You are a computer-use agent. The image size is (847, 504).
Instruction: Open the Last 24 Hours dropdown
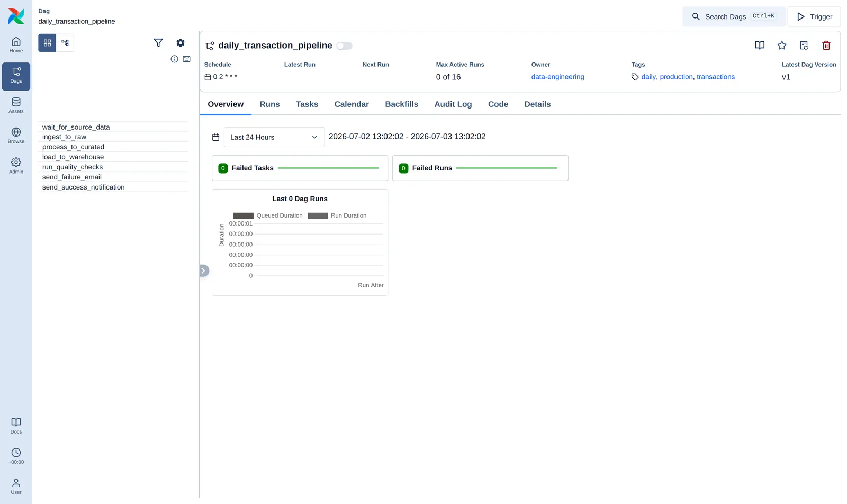[274, 137]
